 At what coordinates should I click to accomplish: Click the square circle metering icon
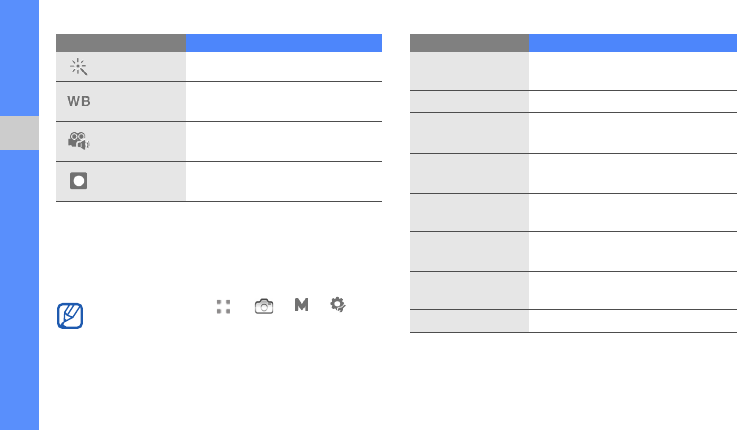point(78,181)
